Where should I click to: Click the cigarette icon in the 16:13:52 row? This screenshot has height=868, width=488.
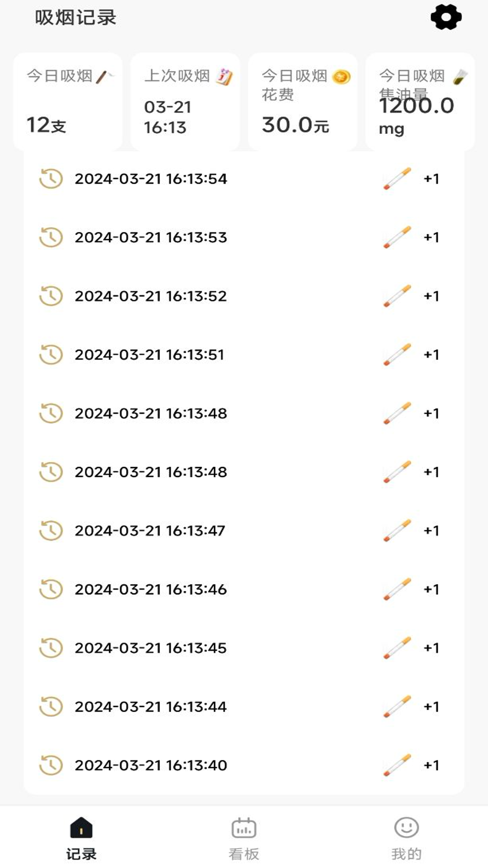397,296
